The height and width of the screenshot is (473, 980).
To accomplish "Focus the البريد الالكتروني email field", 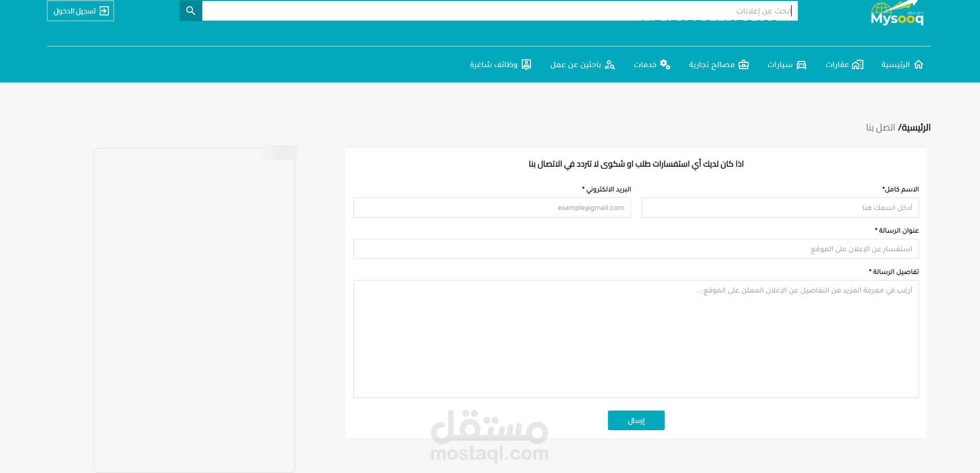I will click(492, 208).
